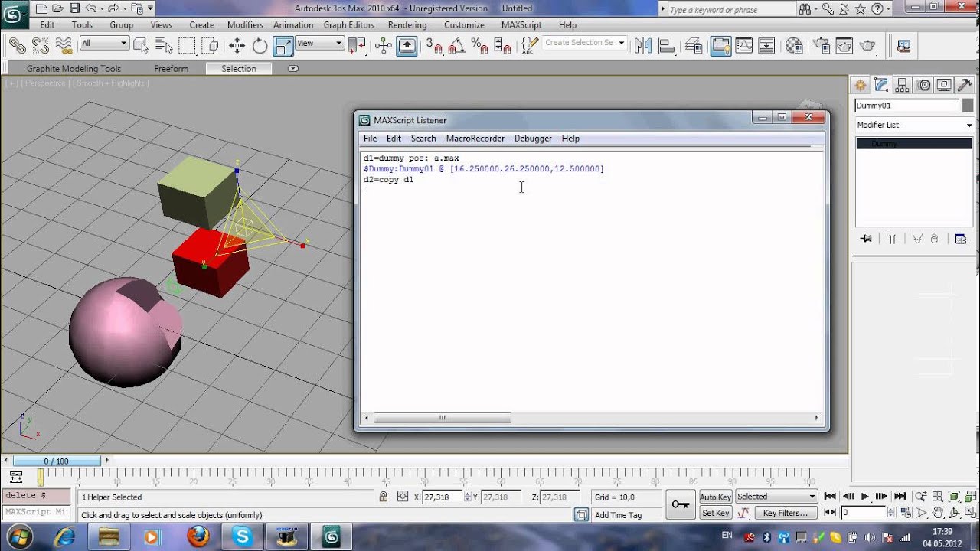980x551 pixels.
Task: Toggle Angle Snap
Action: pos(457,46)
